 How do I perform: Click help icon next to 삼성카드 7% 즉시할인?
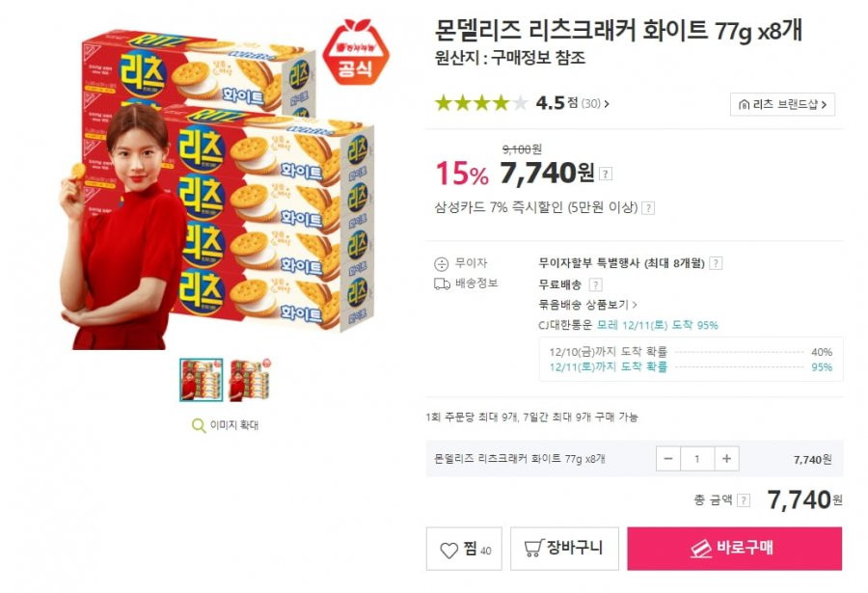coord(648,208)
